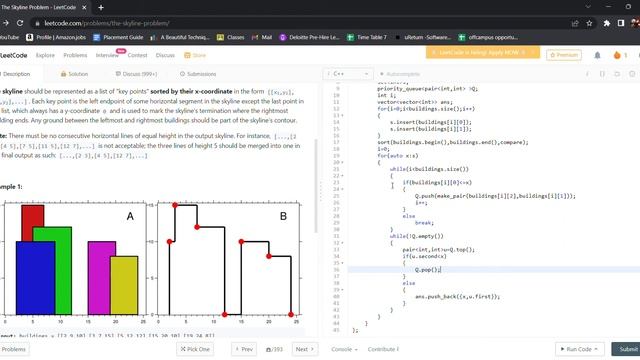Viewport: 640px width, 360px height.
Task: Open Classes bookmark
Action: pos(231,37)
